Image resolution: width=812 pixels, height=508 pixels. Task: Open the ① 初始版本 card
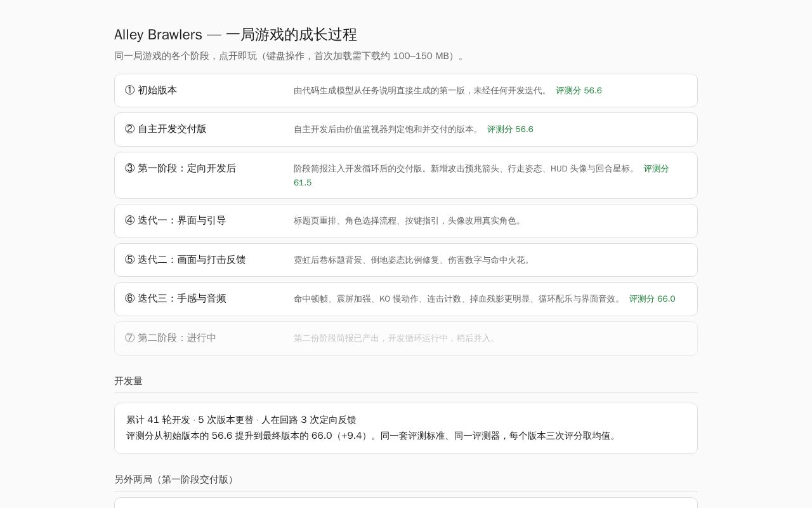point(406,90)
